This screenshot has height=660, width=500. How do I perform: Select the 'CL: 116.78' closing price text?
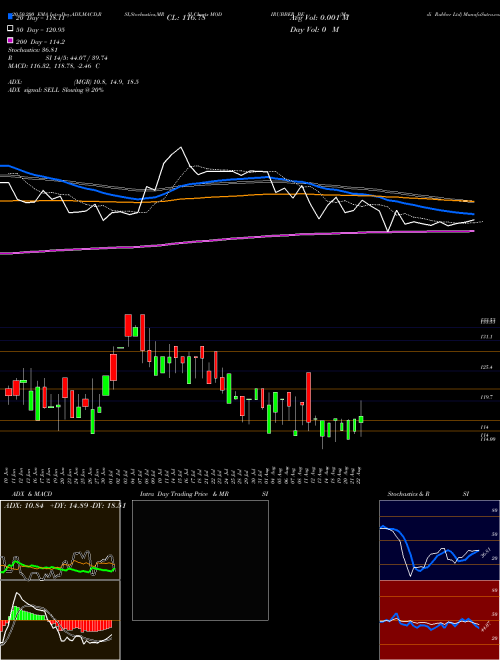pyautogui.click(x=186, y=18)
